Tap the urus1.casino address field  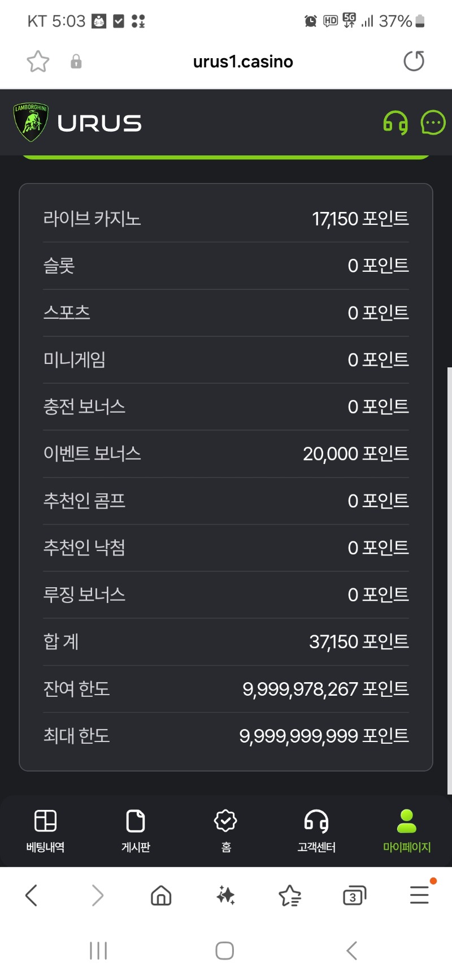pos(243,62)
